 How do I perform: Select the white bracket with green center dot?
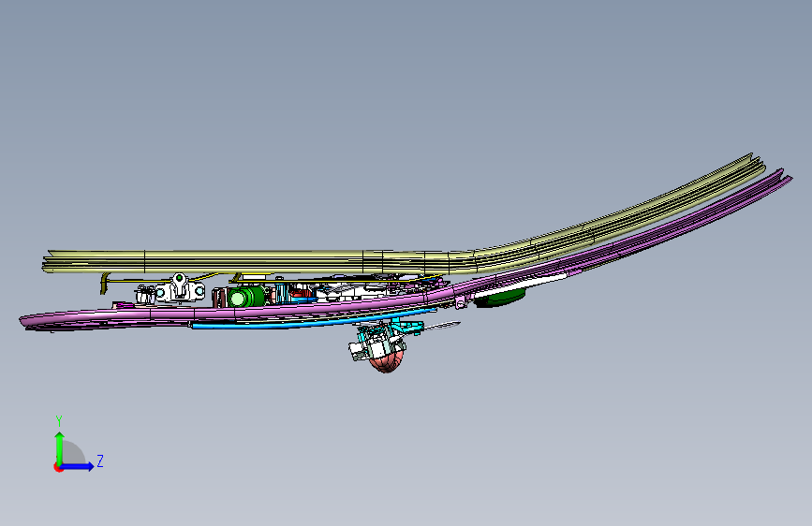180,289
